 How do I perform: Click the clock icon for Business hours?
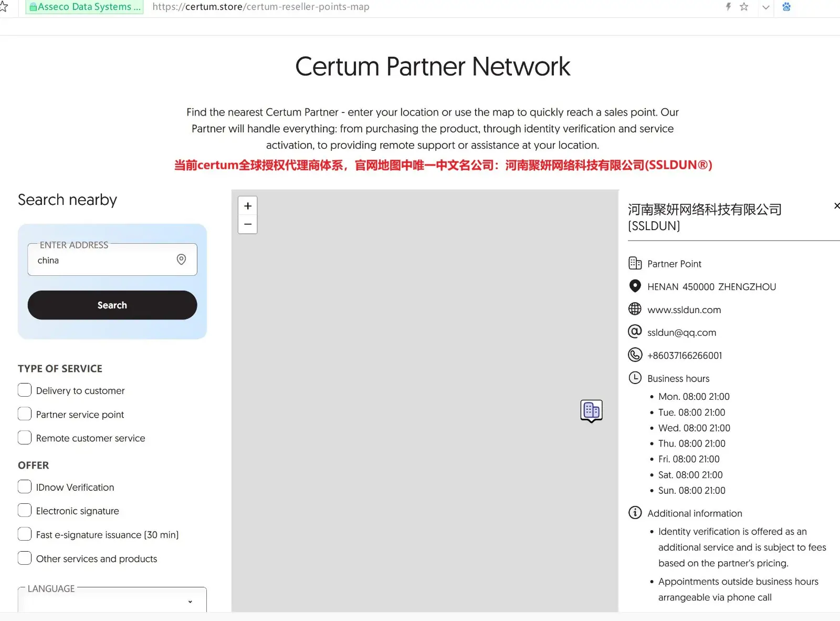coord(635,378)
